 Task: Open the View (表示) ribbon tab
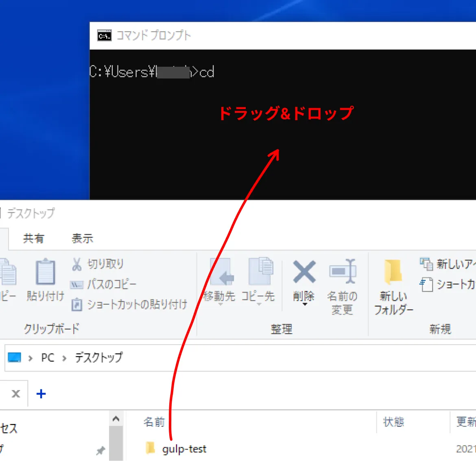[x=82, y=238]
